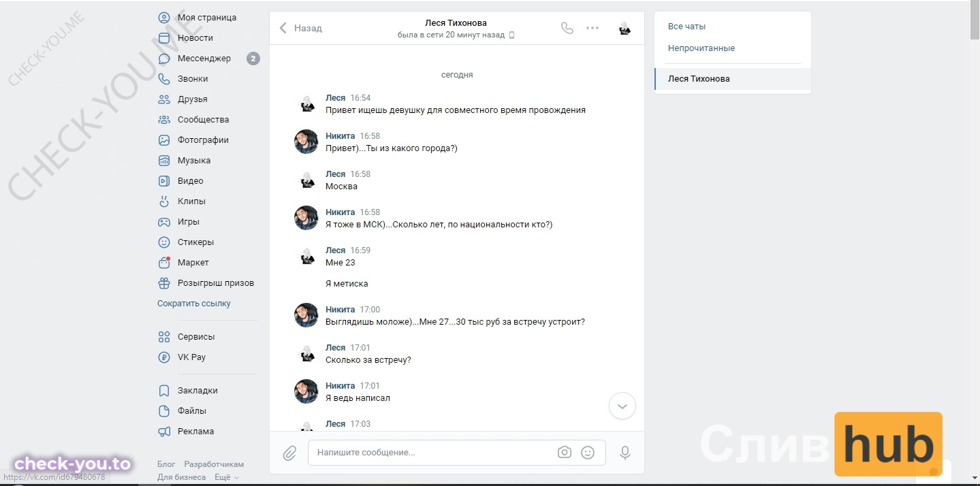Click the camera icon in message field

(x=564, y=452)
